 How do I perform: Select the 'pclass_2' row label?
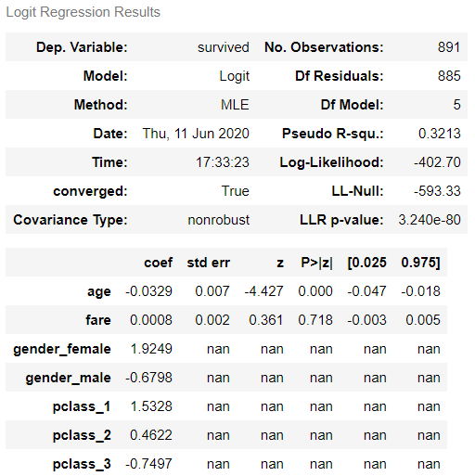[82, 436]
